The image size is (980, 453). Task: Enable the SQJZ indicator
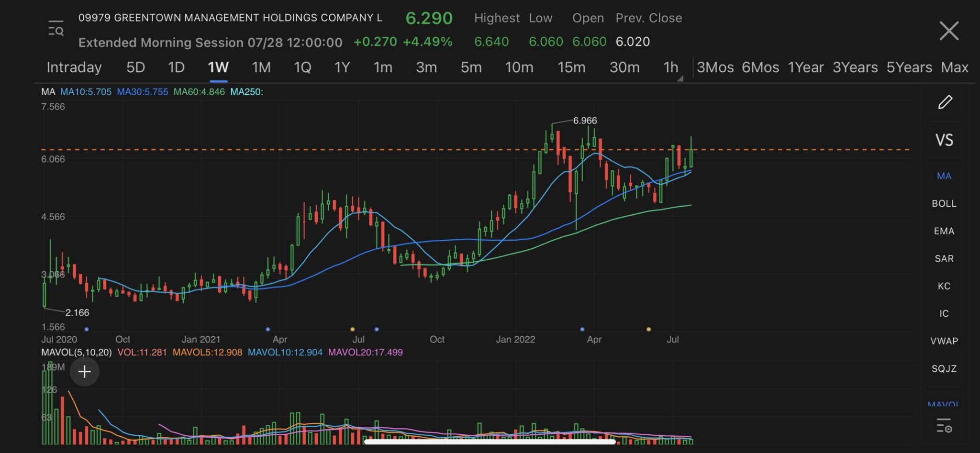point(944,369)
